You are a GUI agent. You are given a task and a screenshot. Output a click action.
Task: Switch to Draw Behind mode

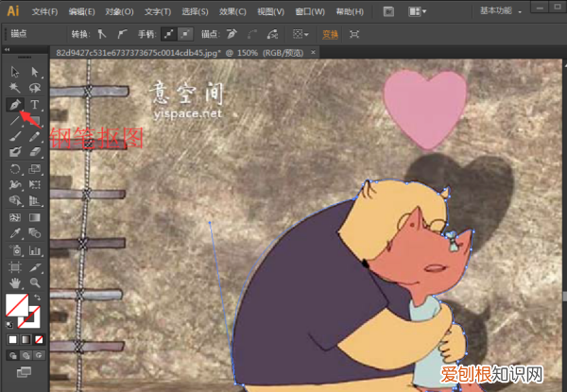(x=26, y=355)
